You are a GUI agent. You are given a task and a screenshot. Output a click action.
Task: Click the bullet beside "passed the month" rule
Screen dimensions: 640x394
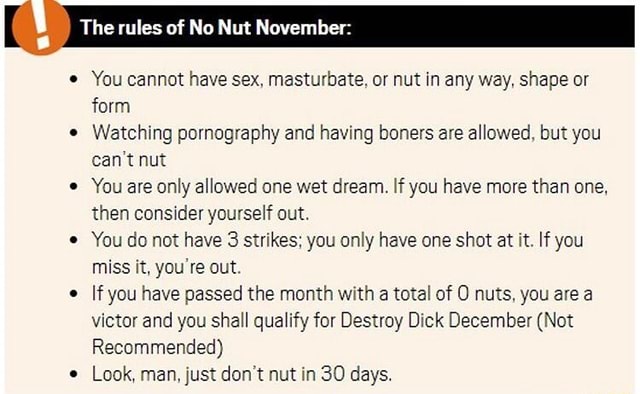[74, 294]
